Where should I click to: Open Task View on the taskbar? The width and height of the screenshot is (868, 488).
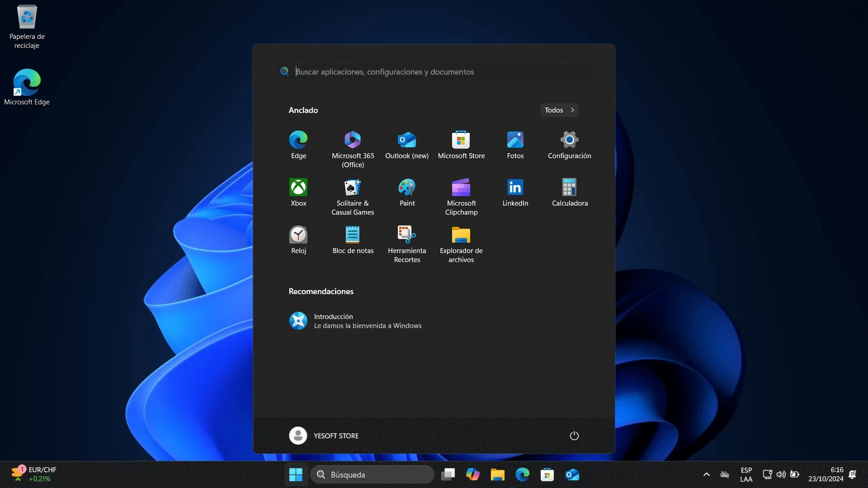448,474
